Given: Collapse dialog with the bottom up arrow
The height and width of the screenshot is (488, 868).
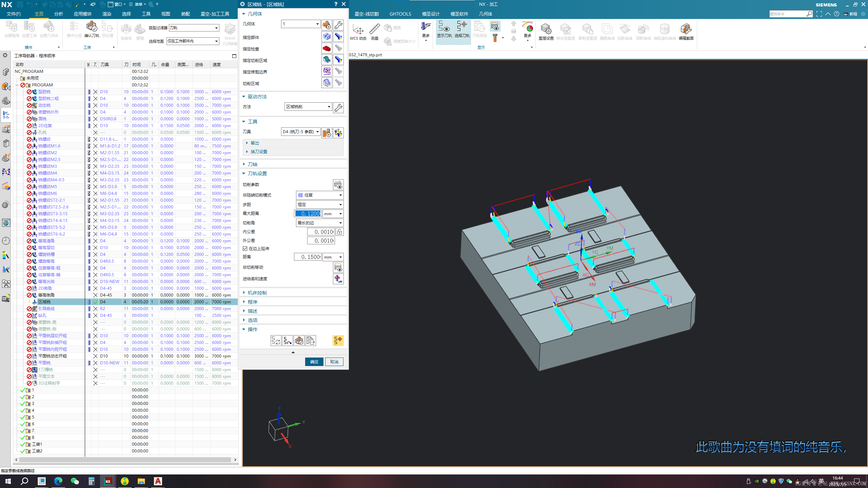Looking at the screenshot, I should [x=293, y=352].
